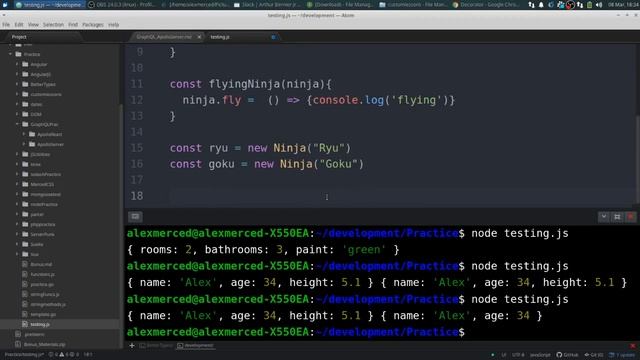Click the ApolloServer folder icon

click(32, 144)
